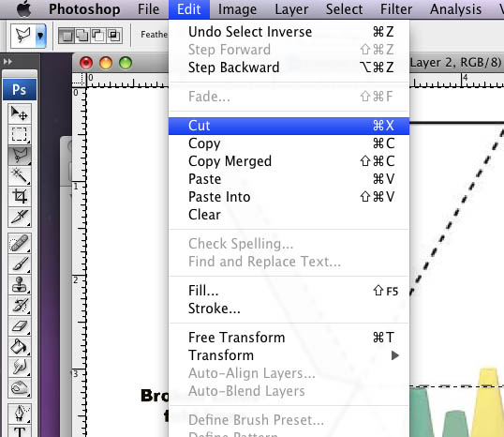Choose Cut from Edit menu
Screen dimensions: 504x437
click(x=289, y=126)
